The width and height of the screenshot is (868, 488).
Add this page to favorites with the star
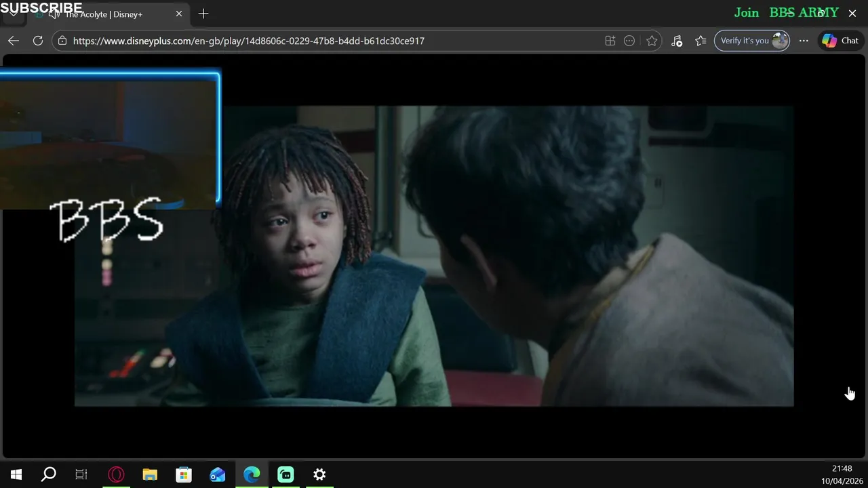pos(652,41)
